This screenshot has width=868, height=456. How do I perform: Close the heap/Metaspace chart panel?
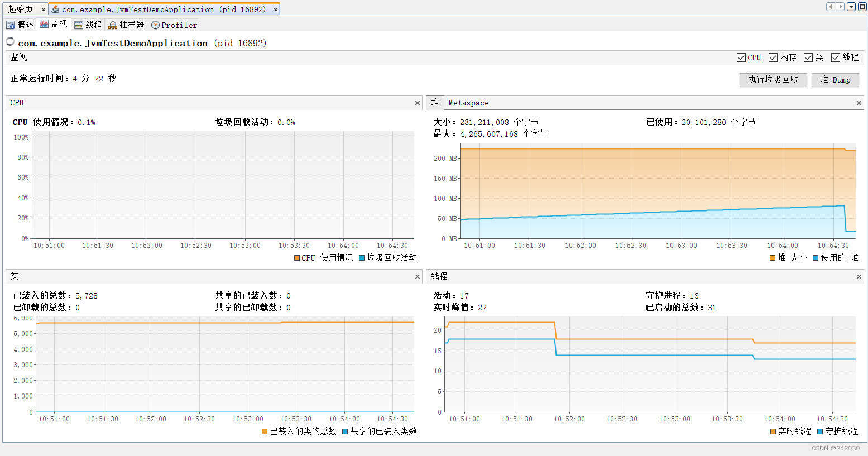pos(859,103)
